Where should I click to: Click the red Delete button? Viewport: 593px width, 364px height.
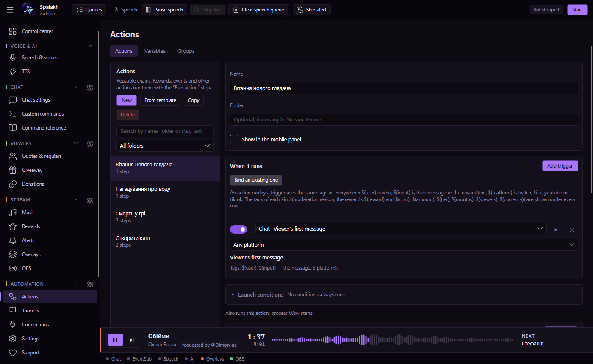point(127,115)
